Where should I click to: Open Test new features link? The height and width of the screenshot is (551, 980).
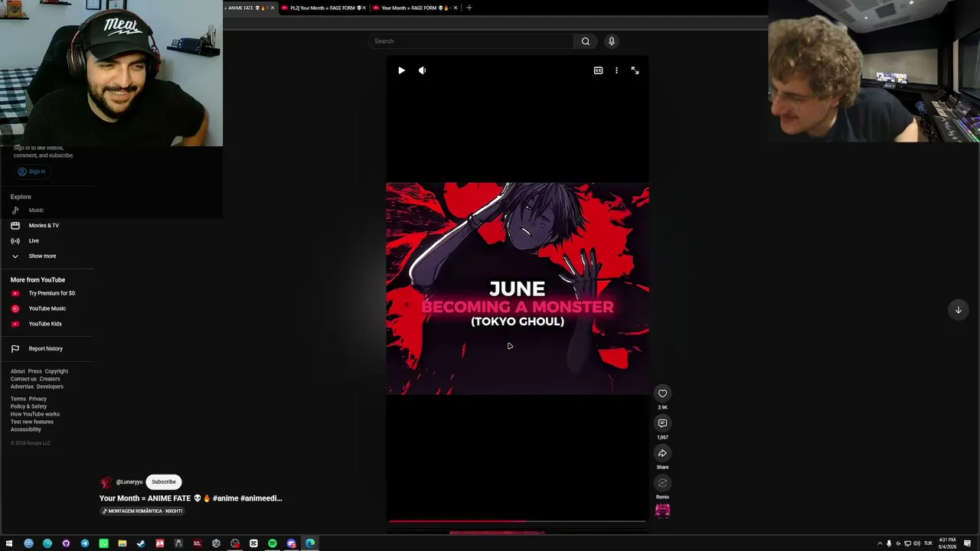pos(32,422)
